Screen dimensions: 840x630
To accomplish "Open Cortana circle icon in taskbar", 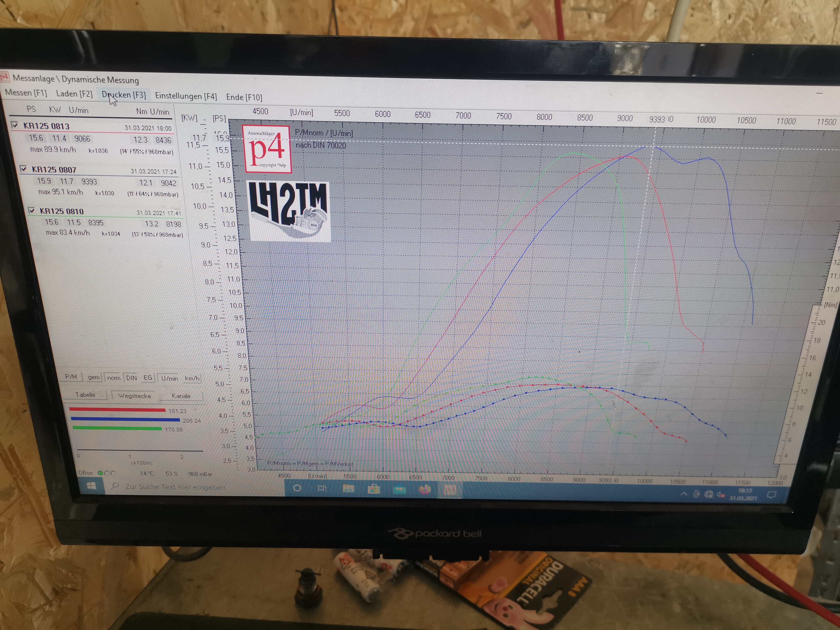I will [x=297, y=488].
